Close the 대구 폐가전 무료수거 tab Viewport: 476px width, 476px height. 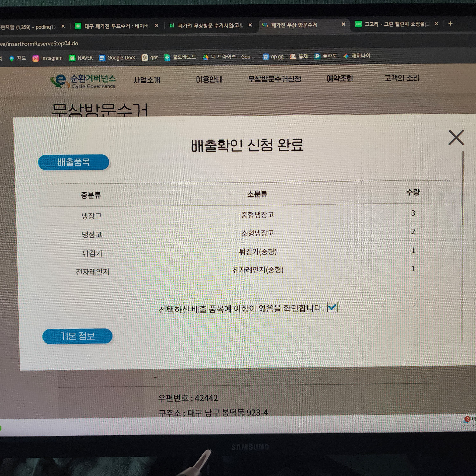tap(157, 26)
